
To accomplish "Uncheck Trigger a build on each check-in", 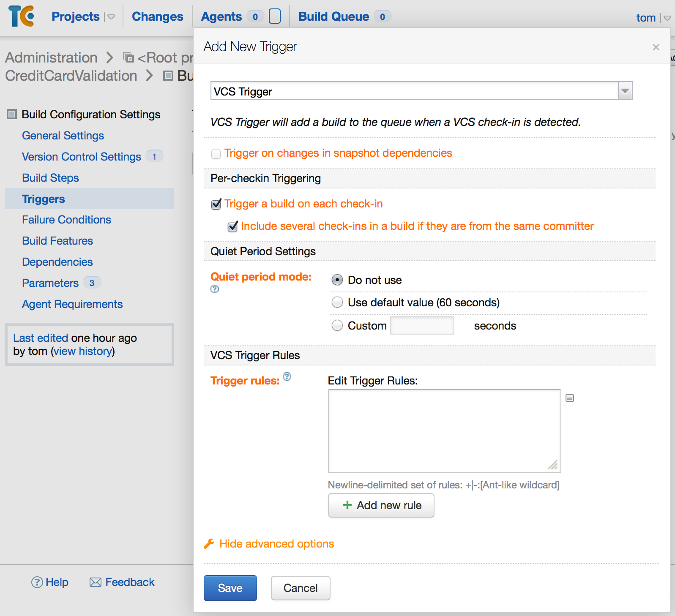I will [x=216, y=204].
